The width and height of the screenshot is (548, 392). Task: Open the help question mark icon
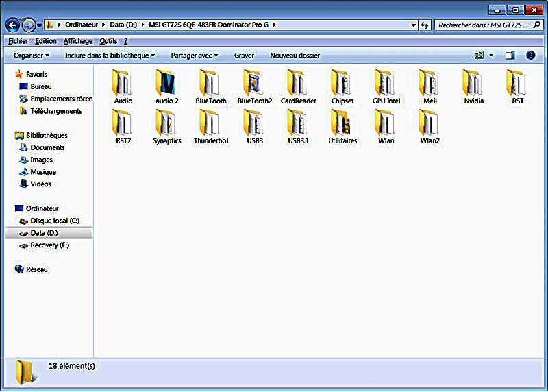pyautogui.click(x=530, y=55)
